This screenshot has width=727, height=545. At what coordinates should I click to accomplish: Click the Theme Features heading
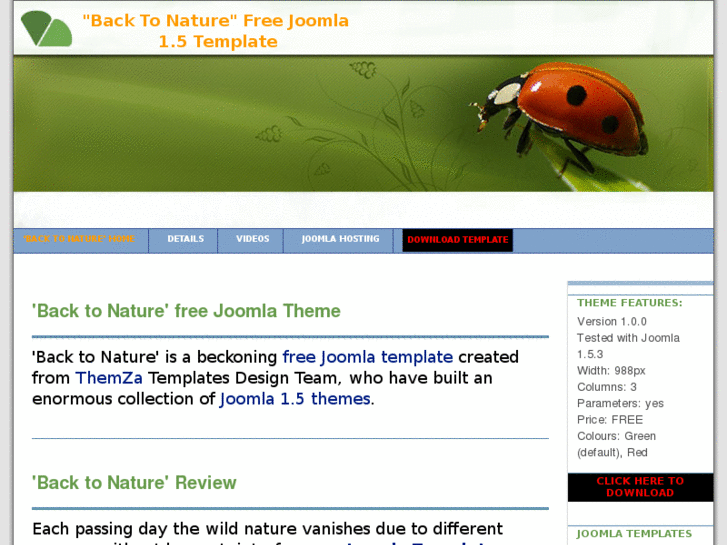(x=630, y=303)
